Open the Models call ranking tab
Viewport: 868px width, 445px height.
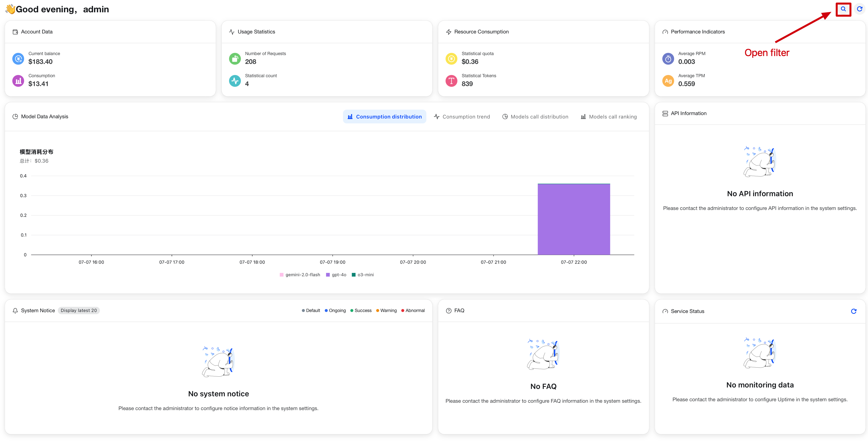[x=608, y=117]
